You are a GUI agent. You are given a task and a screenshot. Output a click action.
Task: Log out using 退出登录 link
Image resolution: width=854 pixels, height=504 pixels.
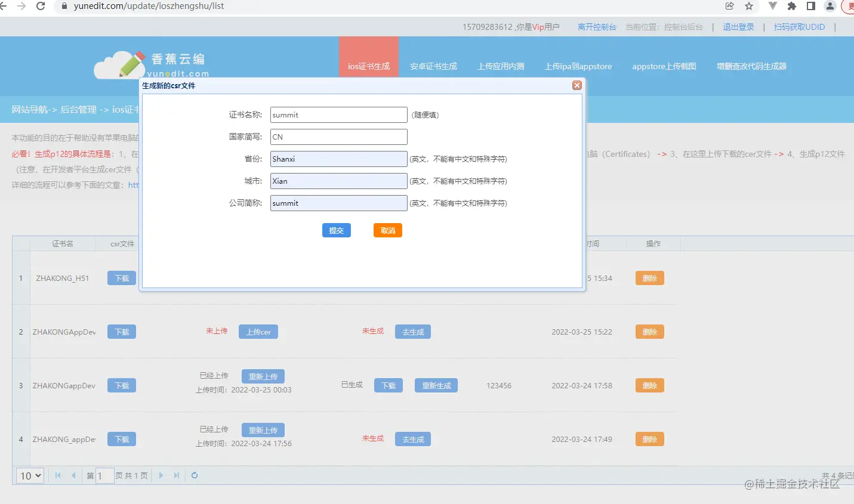point(738,27)
